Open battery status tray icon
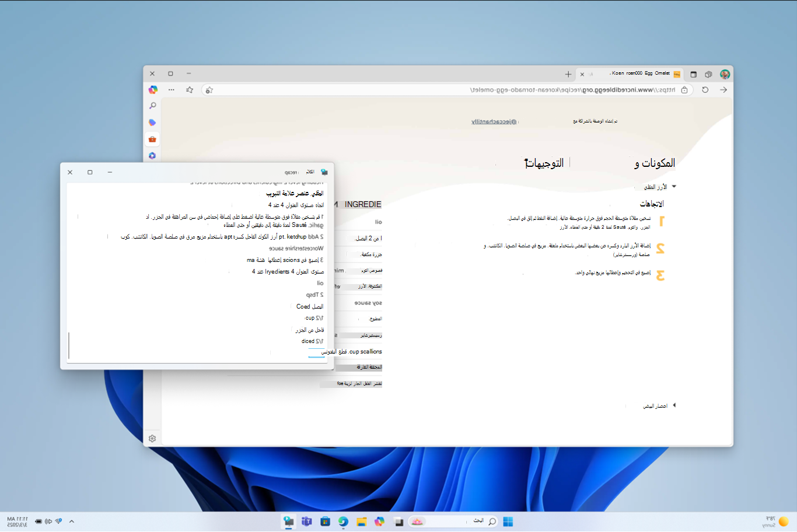 coord(38,521)
